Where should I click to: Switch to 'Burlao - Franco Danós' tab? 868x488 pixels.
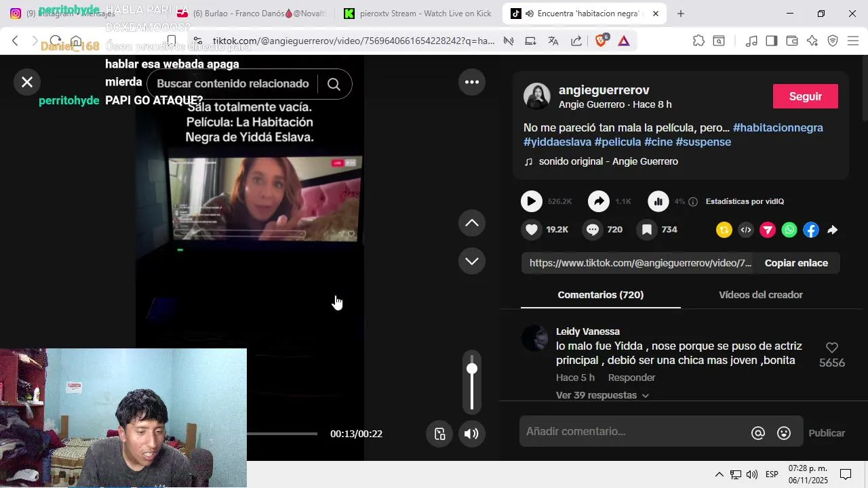[x=251, y=14]
